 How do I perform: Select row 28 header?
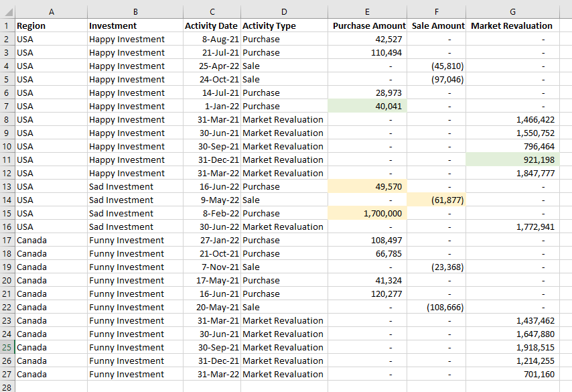pos(7,387)
